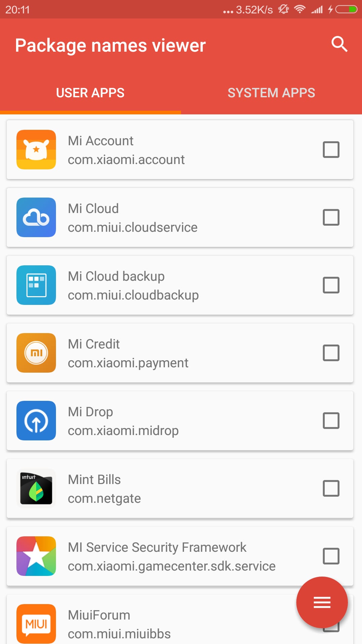The image size is (362, 644).
Task: Tap the Mi Cloud app icon
Action: pyautogui.click(x=36, y=217)
